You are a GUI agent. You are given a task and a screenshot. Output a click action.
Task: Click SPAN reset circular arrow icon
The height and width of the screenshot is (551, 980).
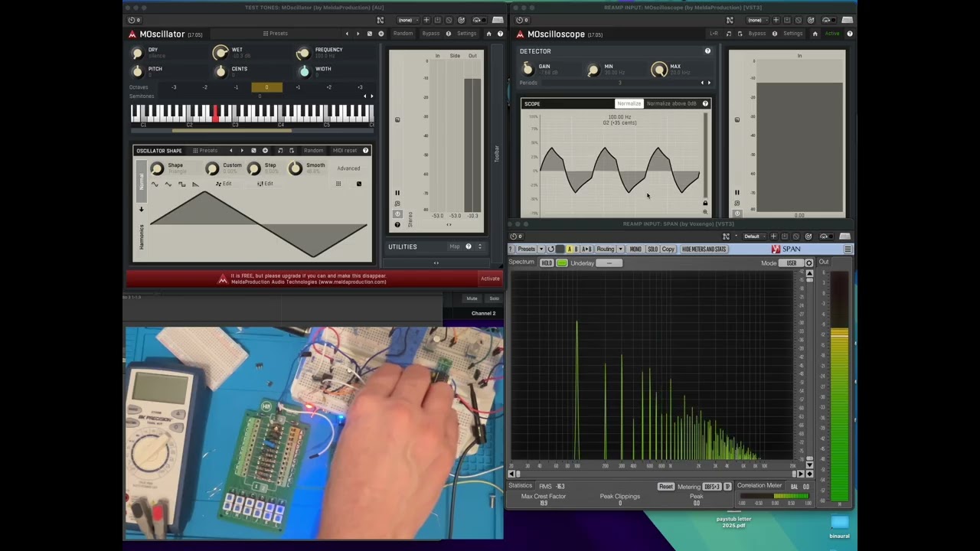[550, 249]
